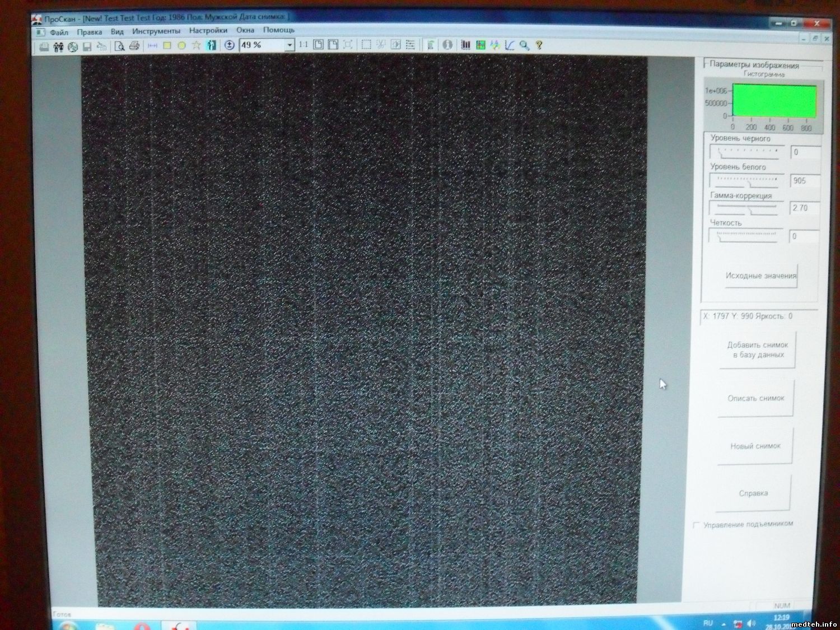Image resolution: width=840 pixels, height=630 pixels.
Task: Click the Добавить снимок в базу данных button
Action: click(x=758, y=350)
